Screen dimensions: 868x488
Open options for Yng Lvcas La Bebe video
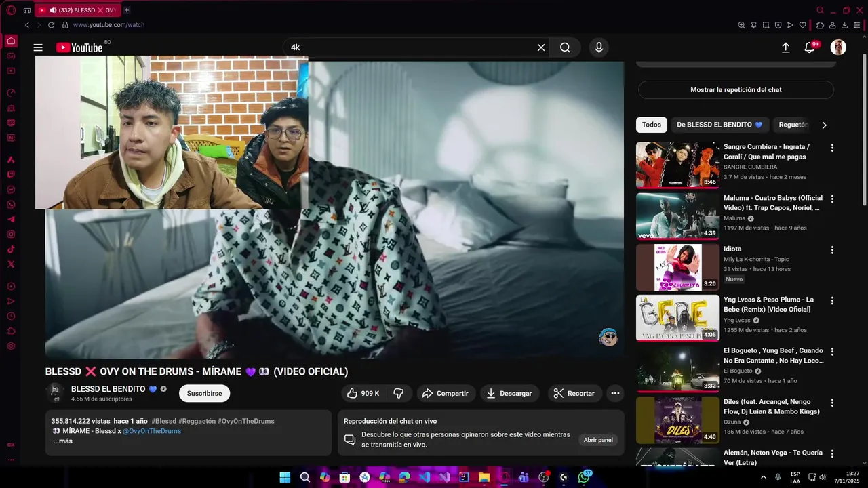point(832,300)
